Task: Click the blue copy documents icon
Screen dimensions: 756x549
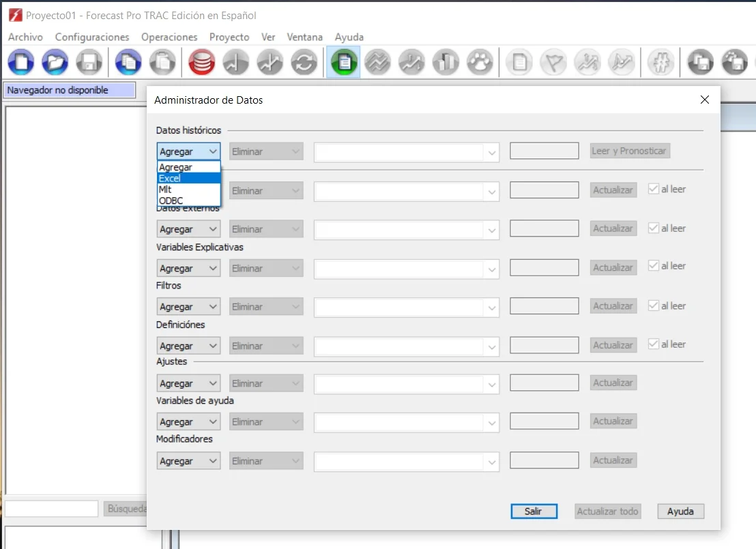Action: click(128, 62)
